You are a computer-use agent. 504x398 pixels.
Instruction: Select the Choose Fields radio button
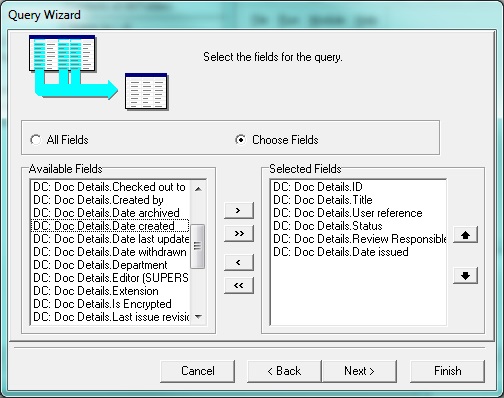coord(240,140)
